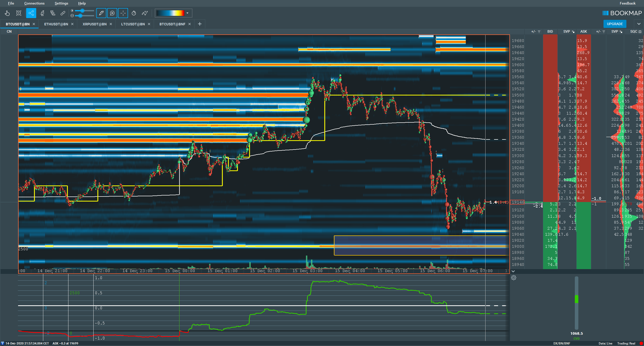
Task: Adjust the lower contrast slider
Action: 85,16
